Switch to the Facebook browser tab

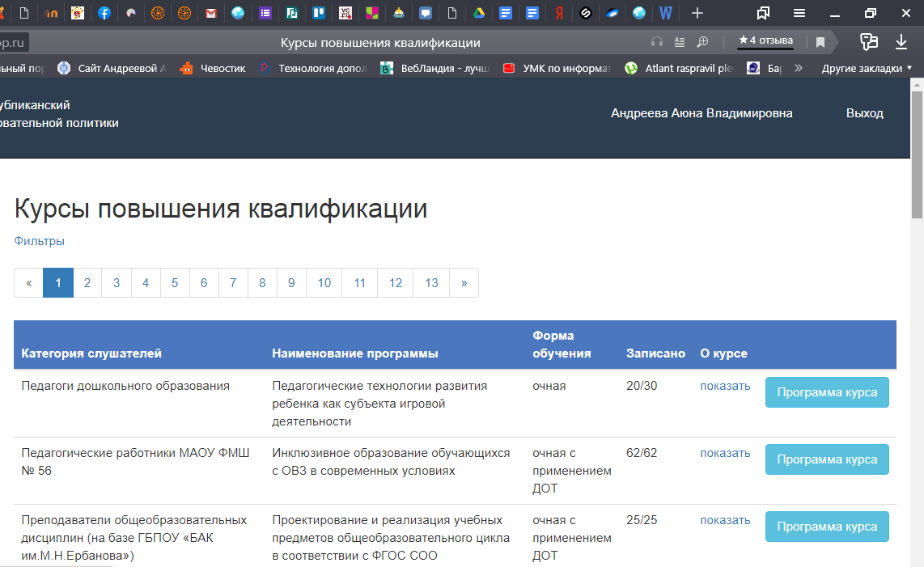coord(104,13)
